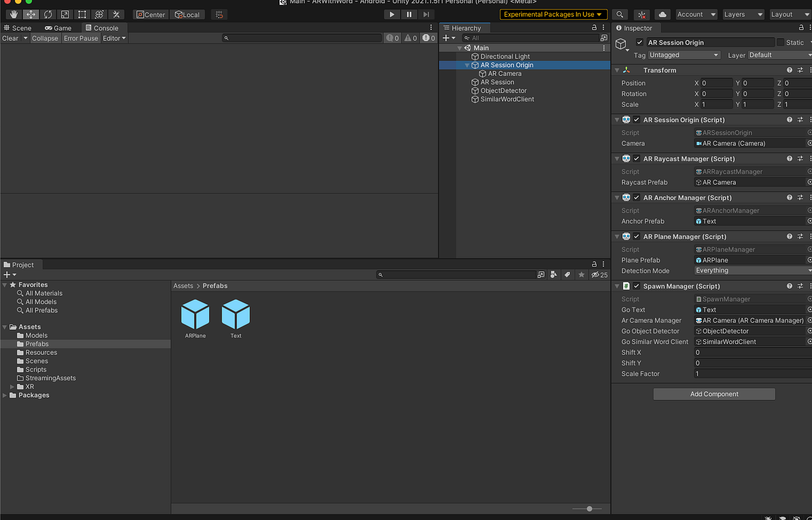Image resolution: width=812 pixels, height=520 pixels.
Task: Switch to the Scene tab
Action: [18, 28]
